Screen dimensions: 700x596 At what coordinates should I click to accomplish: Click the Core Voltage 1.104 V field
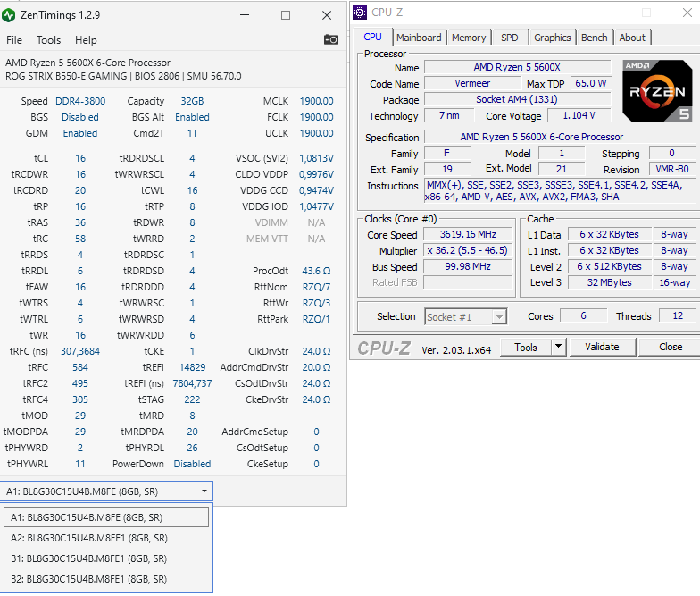pos(579,115)
